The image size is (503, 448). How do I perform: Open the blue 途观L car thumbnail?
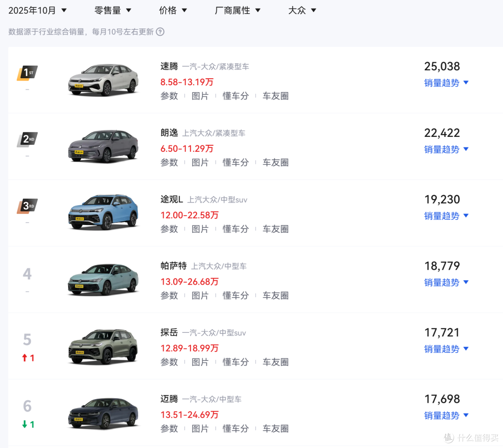tap(103, 212)
